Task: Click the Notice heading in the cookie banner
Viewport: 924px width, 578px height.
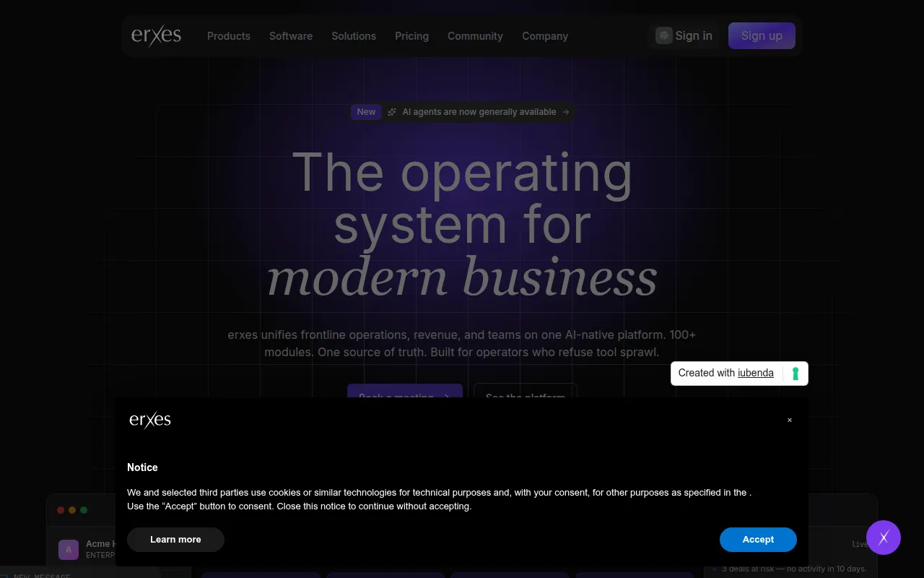Action: click(x=142, y=467)
